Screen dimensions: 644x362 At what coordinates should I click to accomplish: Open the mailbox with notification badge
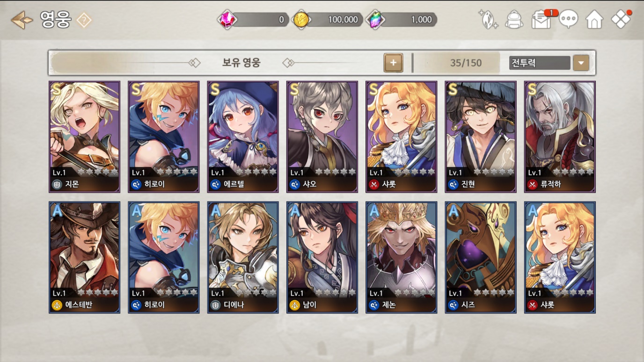point(542,20)
